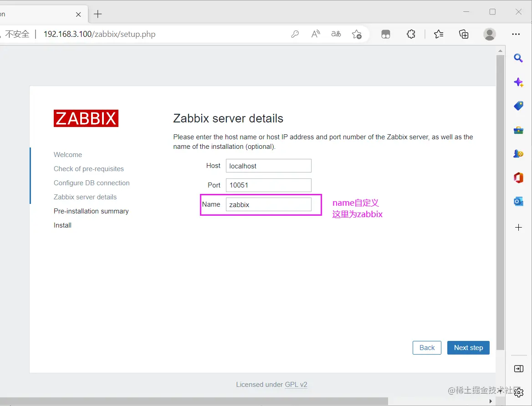
Task: Select the Welcome setup step
Action: (x=68, y=155)
